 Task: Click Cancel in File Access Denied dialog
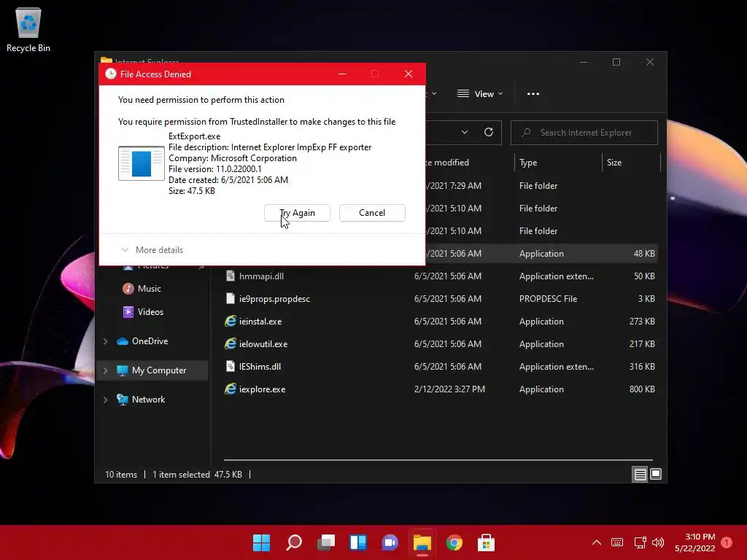pos(372,213)
